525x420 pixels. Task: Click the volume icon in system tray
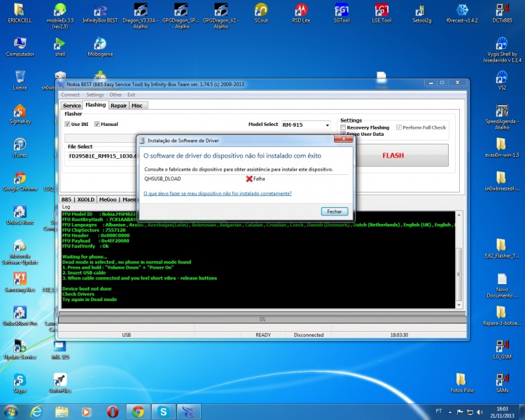pos(479,412)
